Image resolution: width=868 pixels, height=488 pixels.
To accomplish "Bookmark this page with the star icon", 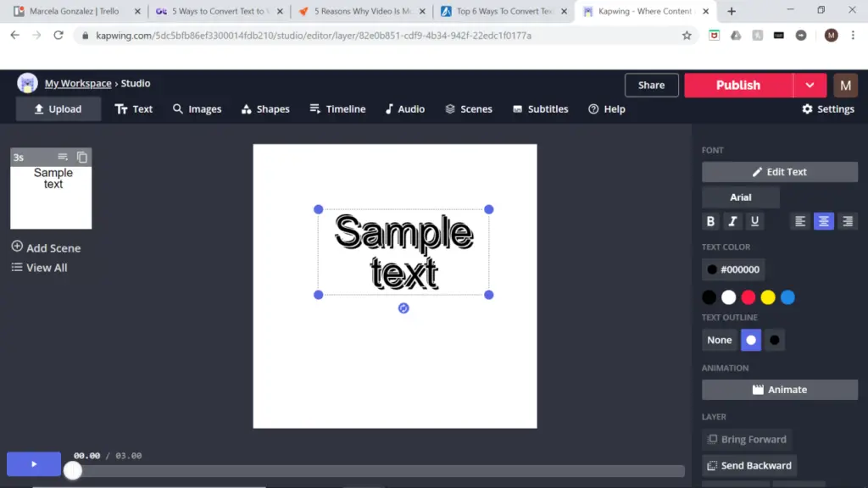I will [x=687, y=36].
